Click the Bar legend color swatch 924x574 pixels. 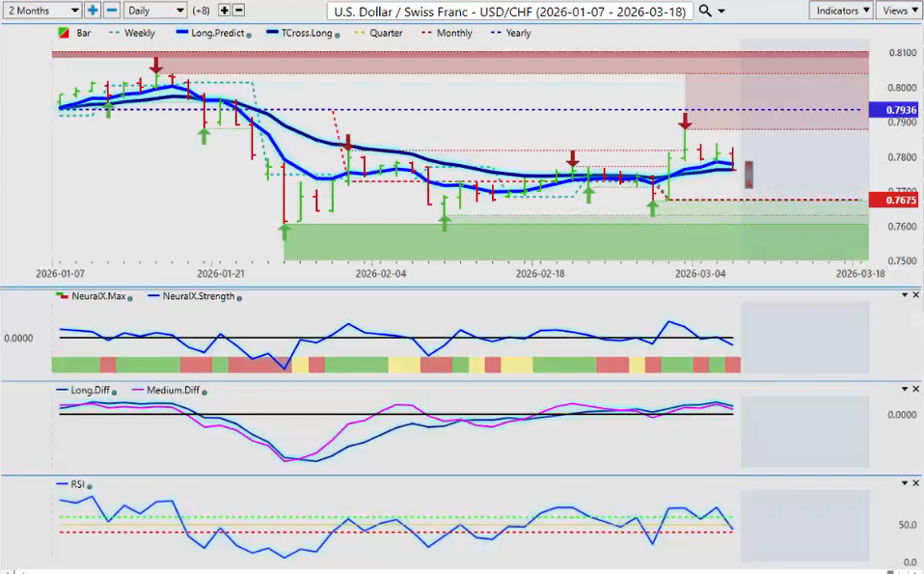pyautogui.click(x=64, y=33)
